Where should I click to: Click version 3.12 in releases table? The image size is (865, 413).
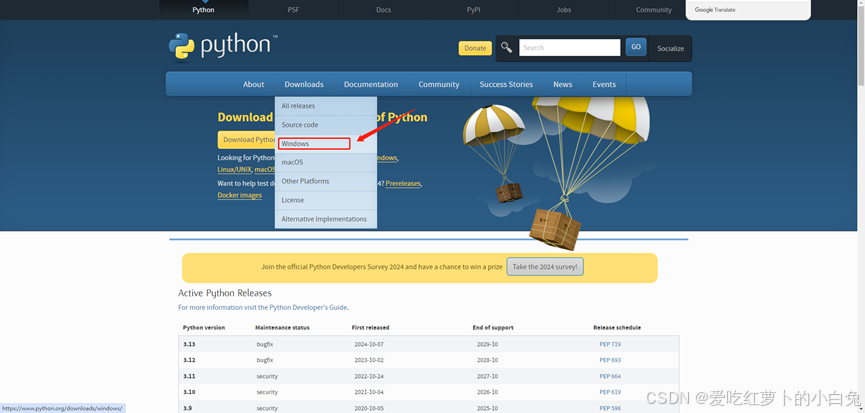click(189, 360)
